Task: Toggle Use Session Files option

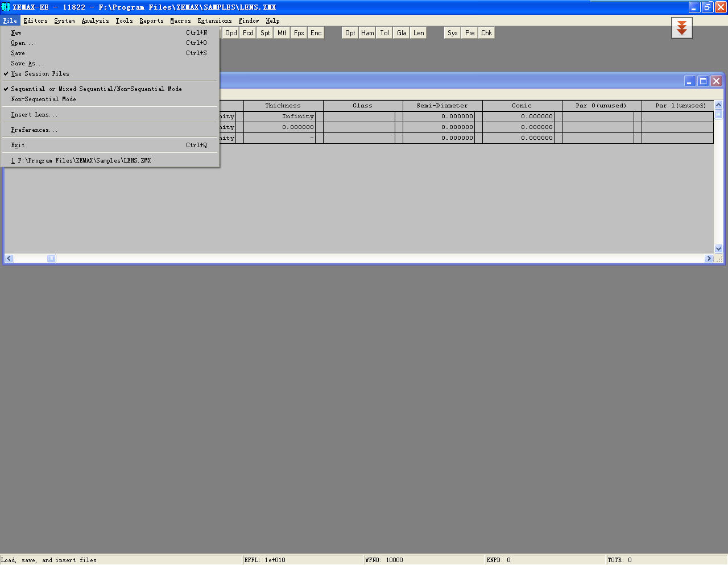Action: (x=110, y=74)
